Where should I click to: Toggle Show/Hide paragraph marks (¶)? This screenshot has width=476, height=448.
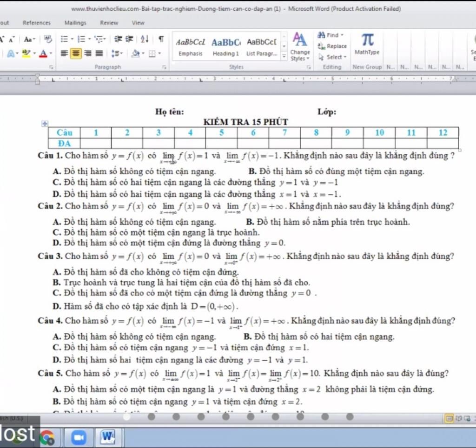[x=161, y=39]
